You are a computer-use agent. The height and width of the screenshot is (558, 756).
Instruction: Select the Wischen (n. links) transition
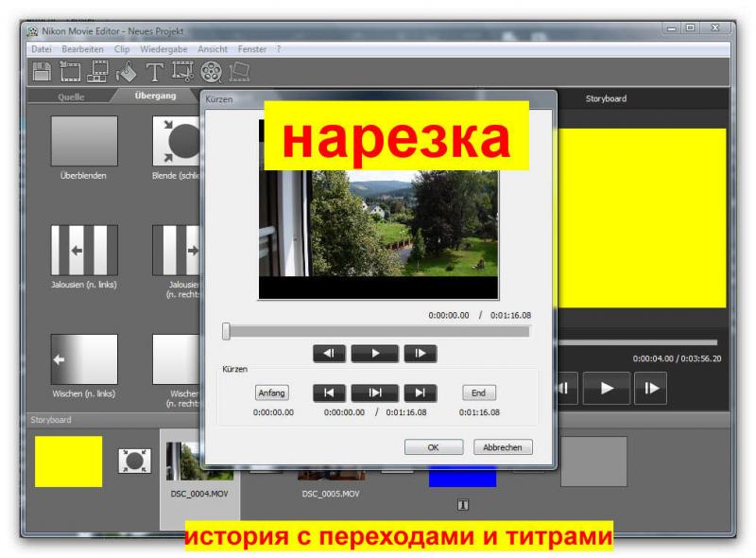point(84,359)
